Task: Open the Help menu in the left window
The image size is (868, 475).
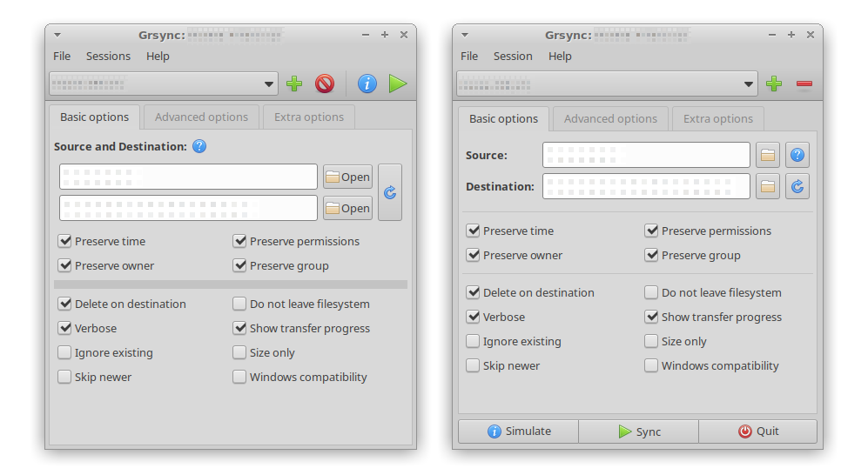Action: pyautogui.click(x=158, y=57)
